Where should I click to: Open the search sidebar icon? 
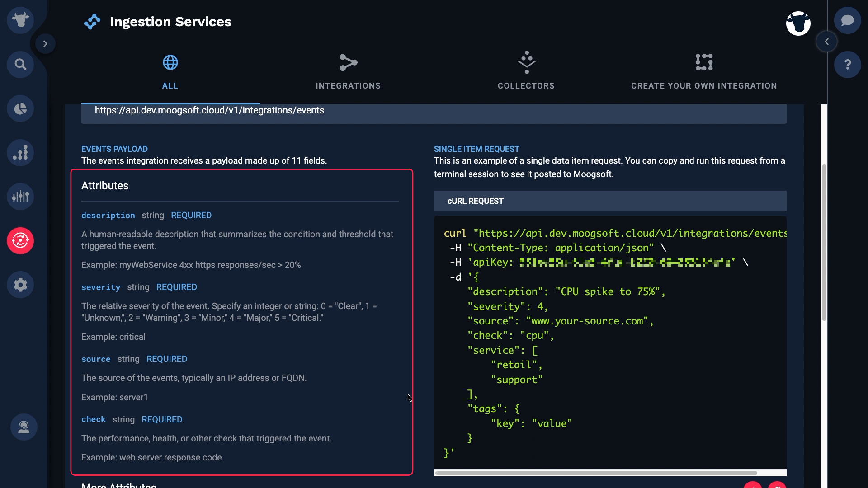pyautogui.click(x=20, y=64)
